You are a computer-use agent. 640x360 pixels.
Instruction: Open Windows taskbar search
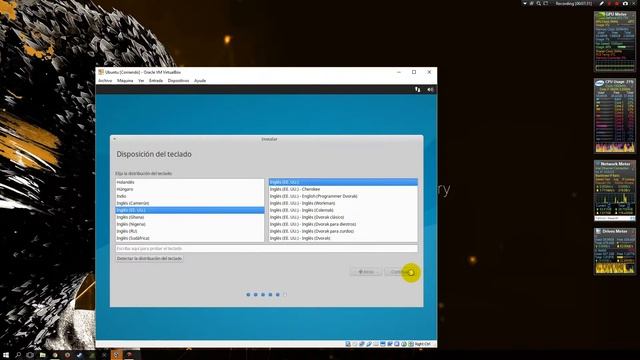pos(18,355)
